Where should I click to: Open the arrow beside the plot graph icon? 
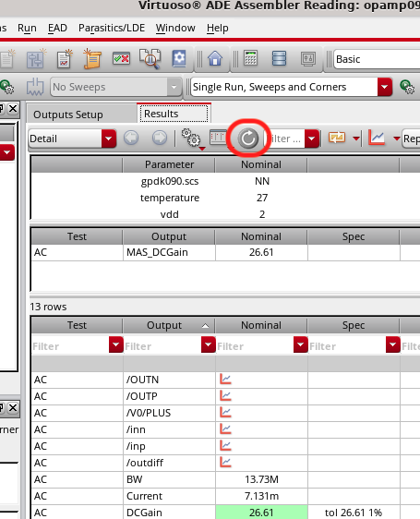397,139
